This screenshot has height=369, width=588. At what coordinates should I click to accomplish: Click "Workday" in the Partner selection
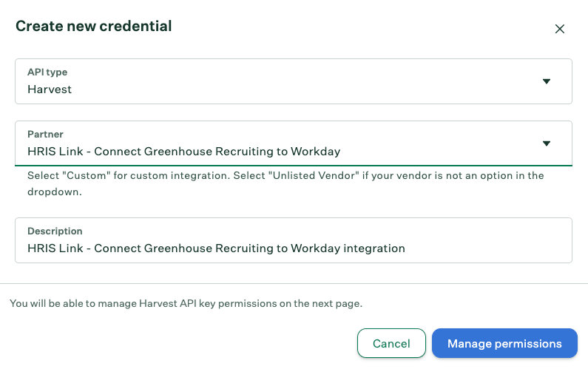[316, 152]
